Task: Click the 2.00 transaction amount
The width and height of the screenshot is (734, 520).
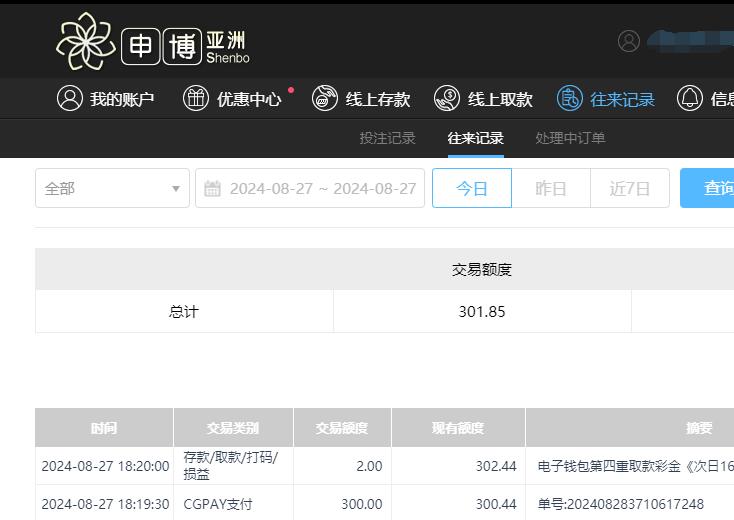Action: tap(369, 466)
